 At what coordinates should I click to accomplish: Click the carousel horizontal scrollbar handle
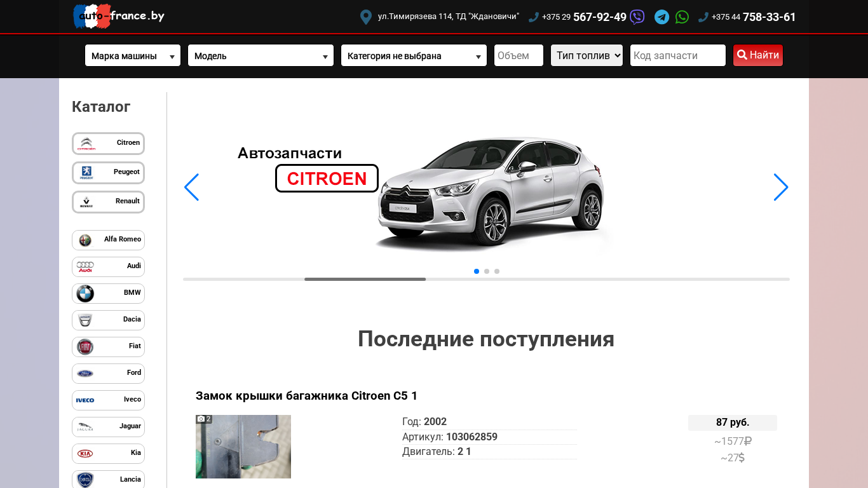[x=365, y=279]
